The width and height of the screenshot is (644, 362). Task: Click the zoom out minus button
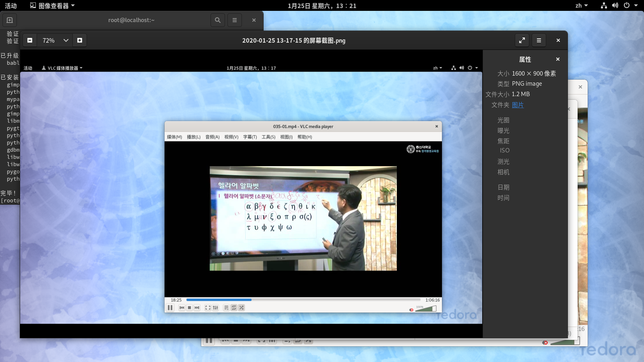click(x=30, y=40)
